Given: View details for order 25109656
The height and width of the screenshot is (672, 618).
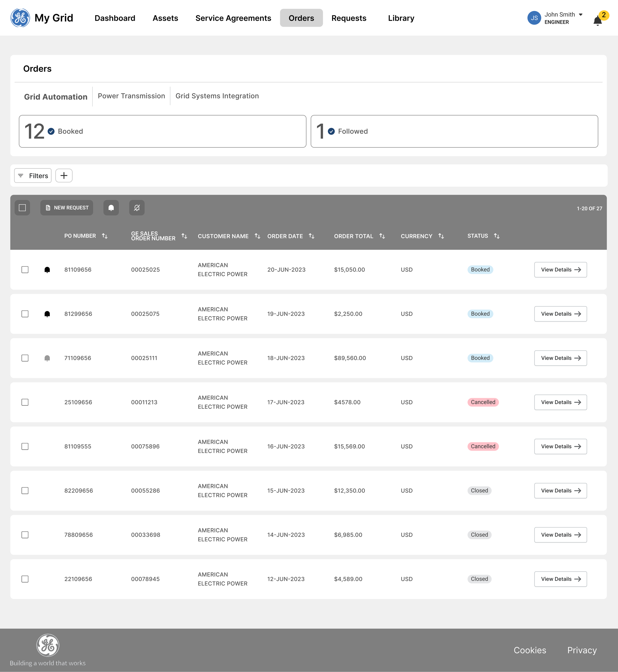Looking at the screenshot, I should (x=560, y=402).
